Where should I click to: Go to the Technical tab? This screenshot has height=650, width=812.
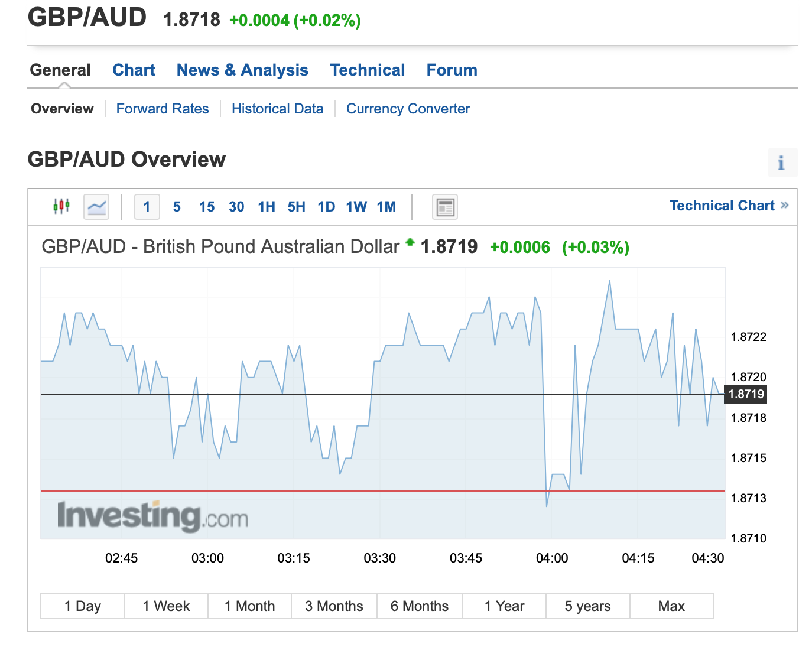[x=368, y=70]
